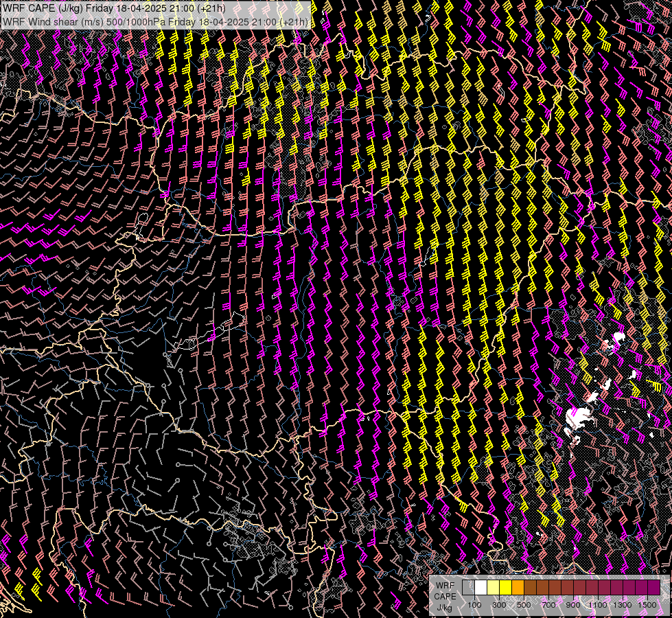Click the legend value 900
Image resolution: width=672 pixels, height=618 pixels.
click(573, 605)
